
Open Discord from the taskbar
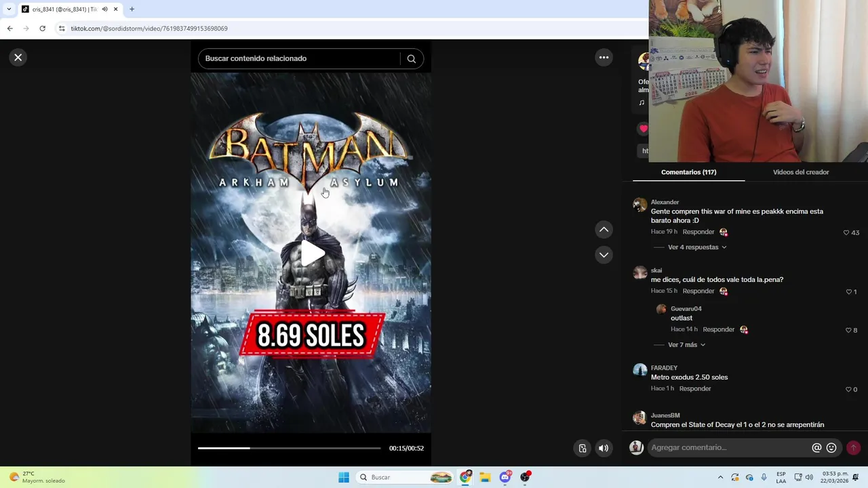505,477
